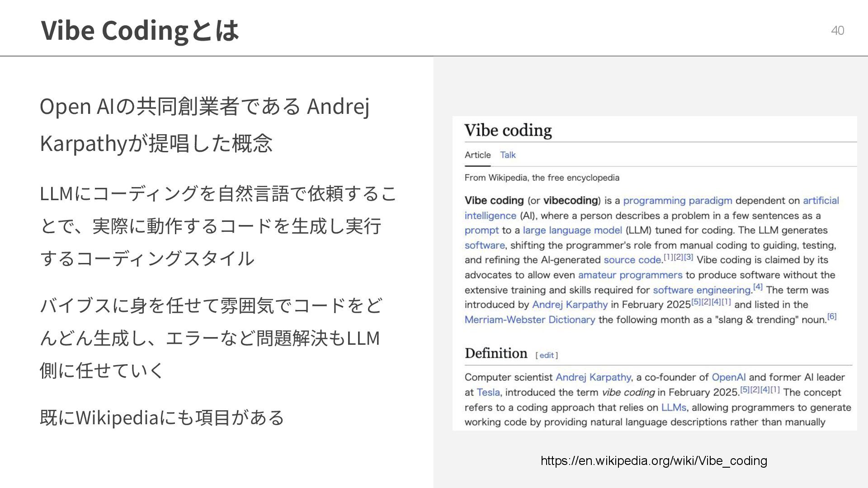Click the slide page number 40

[x=837, y=30]
